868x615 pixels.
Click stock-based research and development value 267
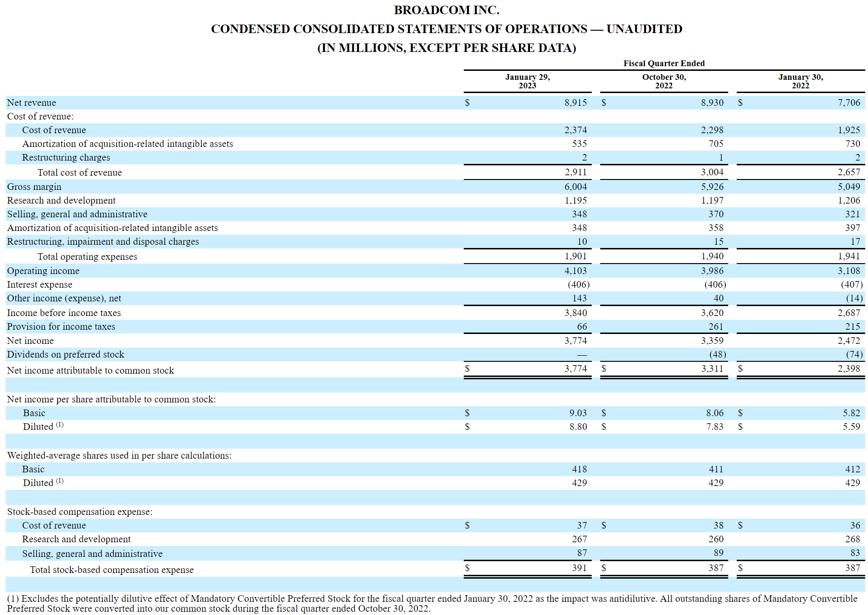pyautogui.click(x=579, y=539)
